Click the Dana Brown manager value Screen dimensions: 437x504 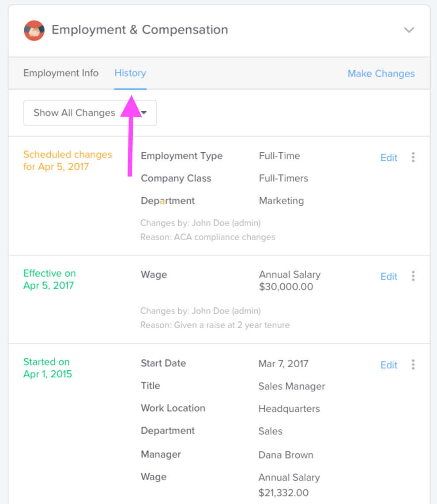pos(286,455)
